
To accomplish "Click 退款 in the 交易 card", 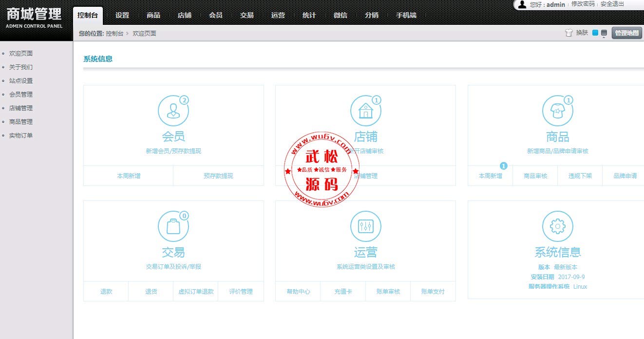I will 106,292.
